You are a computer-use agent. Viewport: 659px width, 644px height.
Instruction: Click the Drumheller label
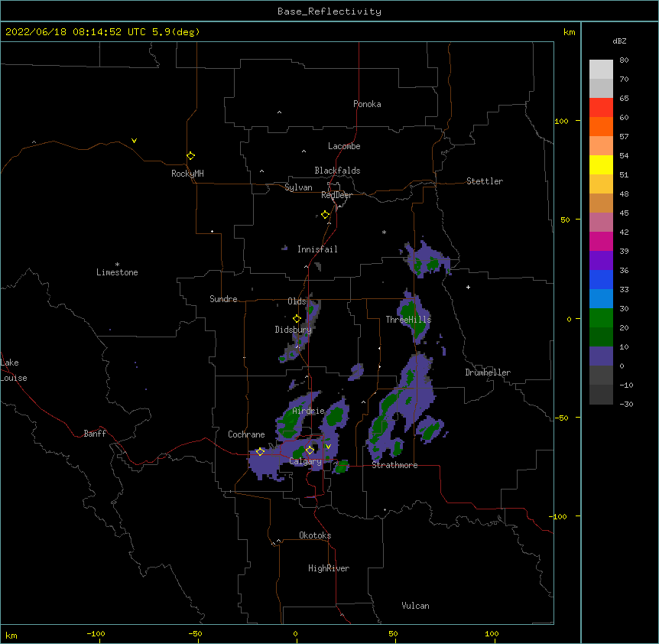point(488,372)
